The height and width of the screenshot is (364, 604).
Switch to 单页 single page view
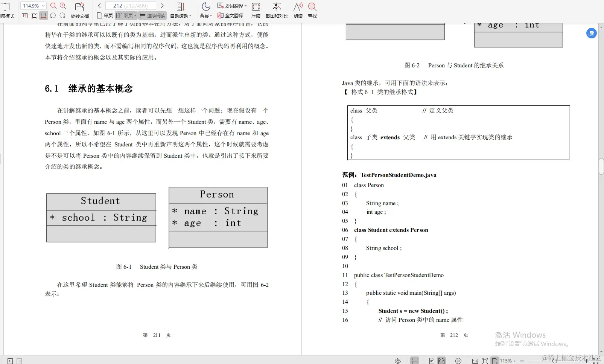[x=105, y=15]
